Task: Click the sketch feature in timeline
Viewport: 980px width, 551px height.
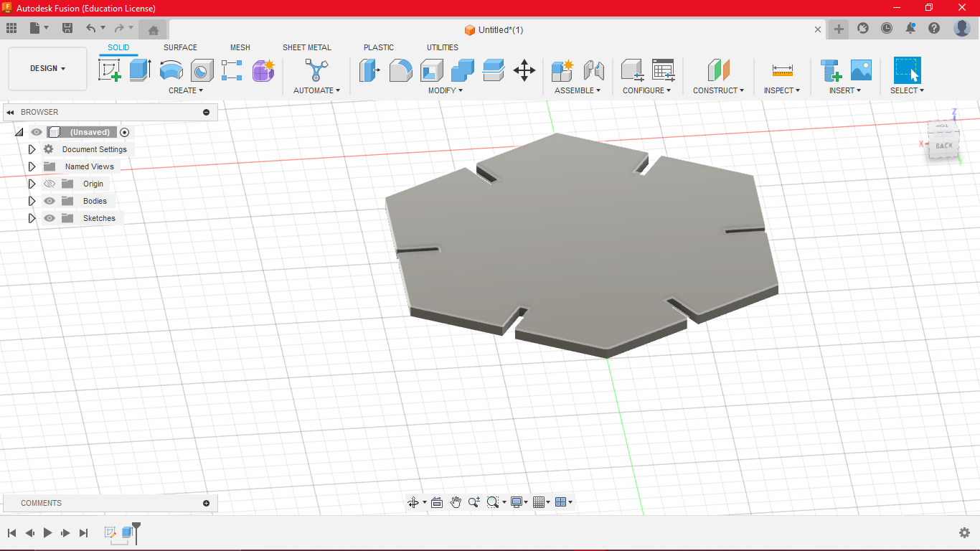Action: 110,532
